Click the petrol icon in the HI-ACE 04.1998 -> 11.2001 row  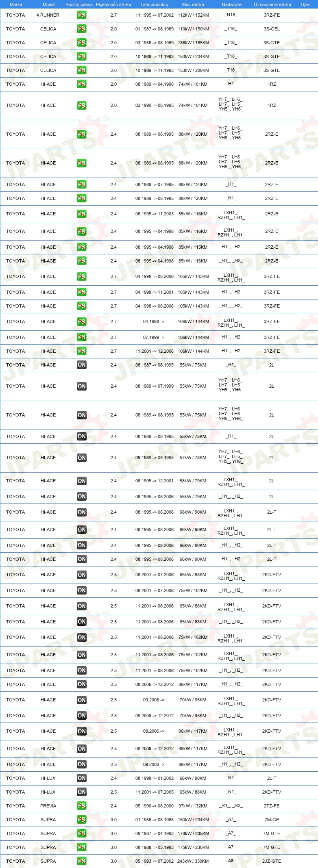82,292
